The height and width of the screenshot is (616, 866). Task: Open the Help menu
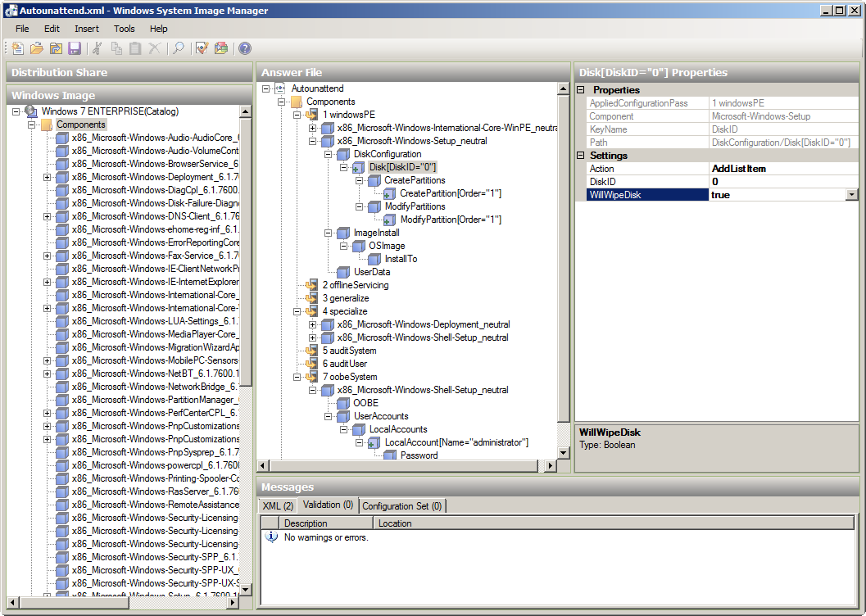(x=158, y=29)
